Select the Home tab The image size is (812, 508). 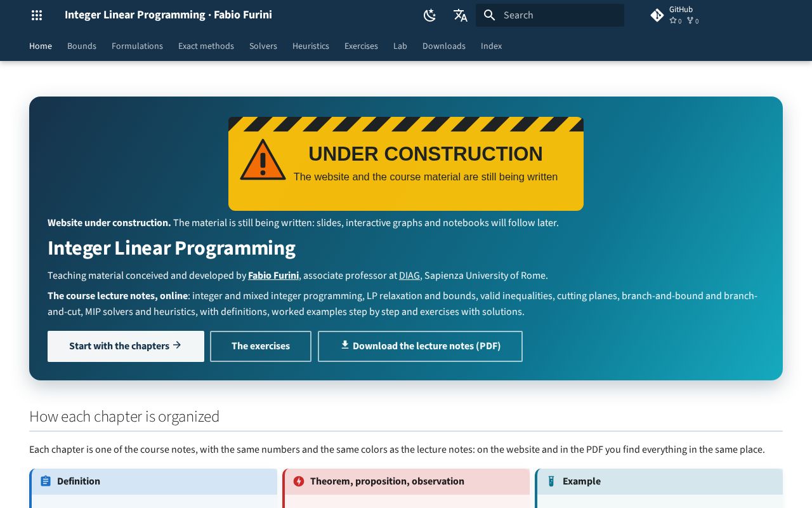point(41,46)
